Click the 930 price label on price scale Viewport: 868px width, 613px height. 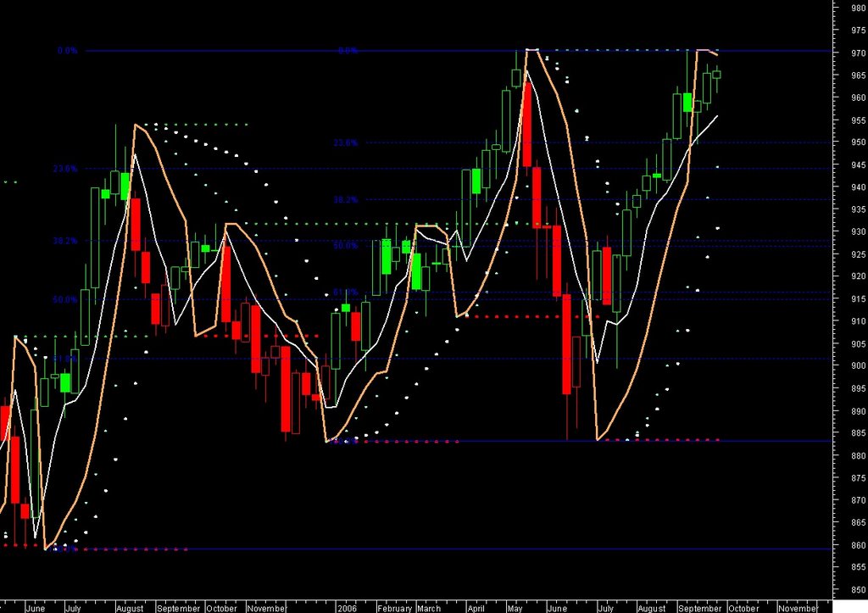coord(858,231)
